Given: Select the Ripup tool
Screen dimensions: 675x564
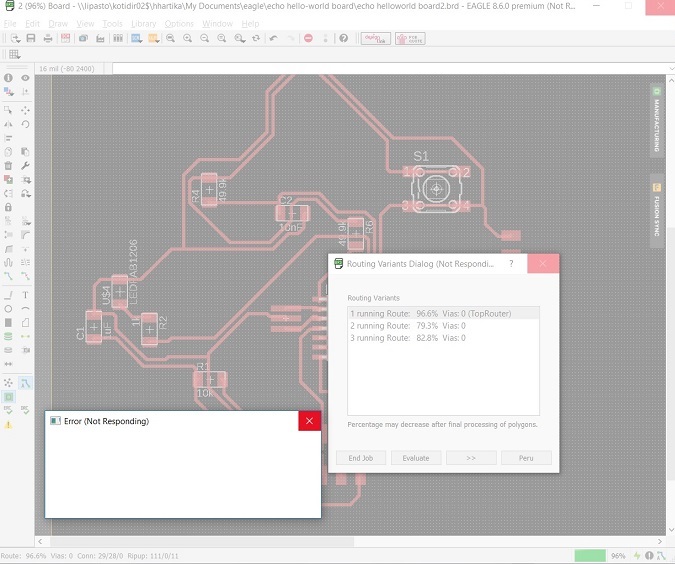Looking at the screenshot, I should [x=25, y=276].
